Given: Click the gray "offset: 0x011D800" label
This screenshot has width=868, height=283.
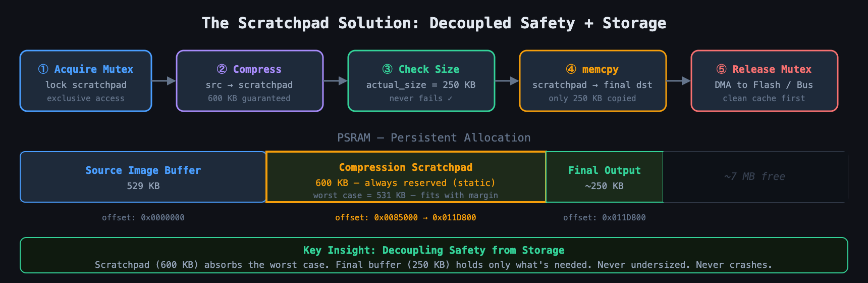Looking at the screenshot, I should pos(605,218).
